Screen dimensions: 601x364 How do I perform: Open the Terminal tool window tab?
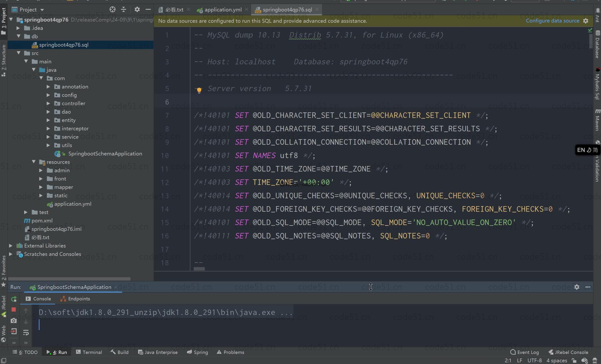pyautogui.click(x=89, y=352)
